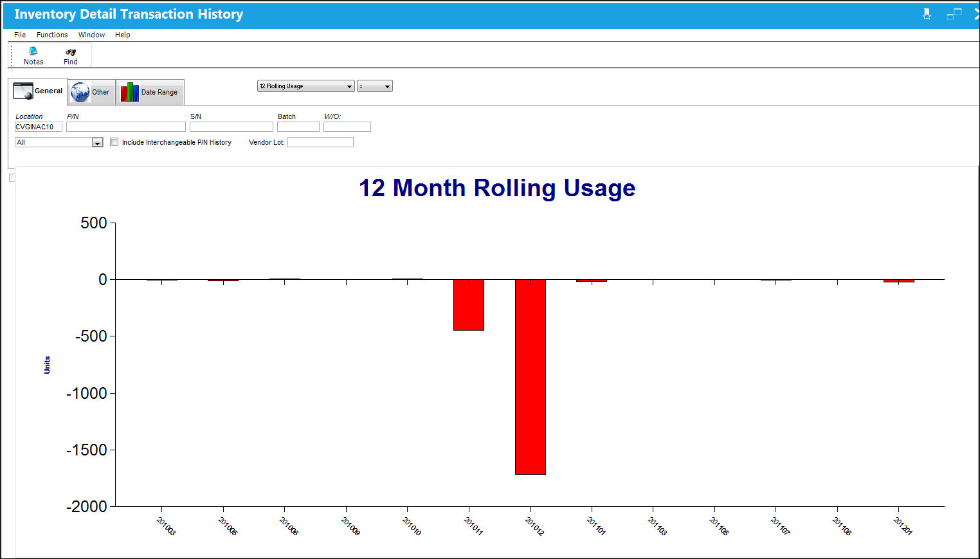Click the Location field CVGINAC10

pyautogui.click(x=39, y=127)
